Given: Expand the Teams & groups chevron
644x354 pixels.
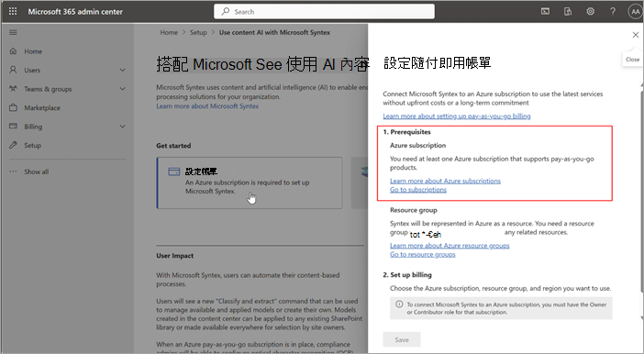Looking at the screenshot, I should [x=122, y=89].
